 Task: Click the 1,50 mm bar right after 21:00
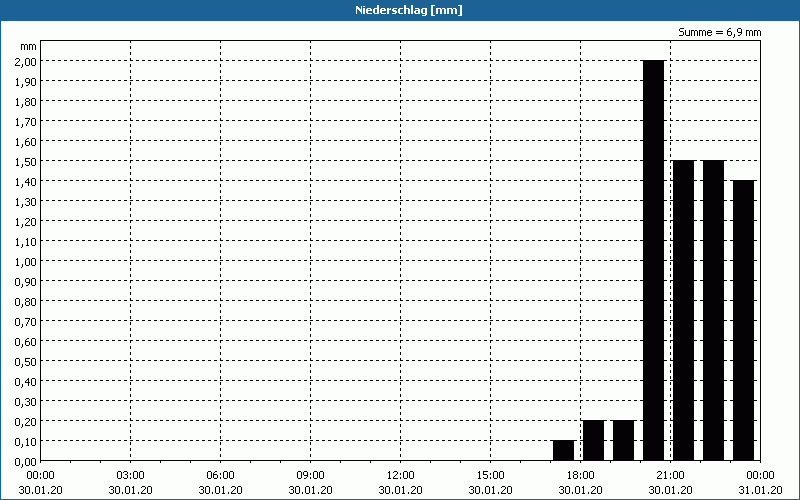click(684, 310)
